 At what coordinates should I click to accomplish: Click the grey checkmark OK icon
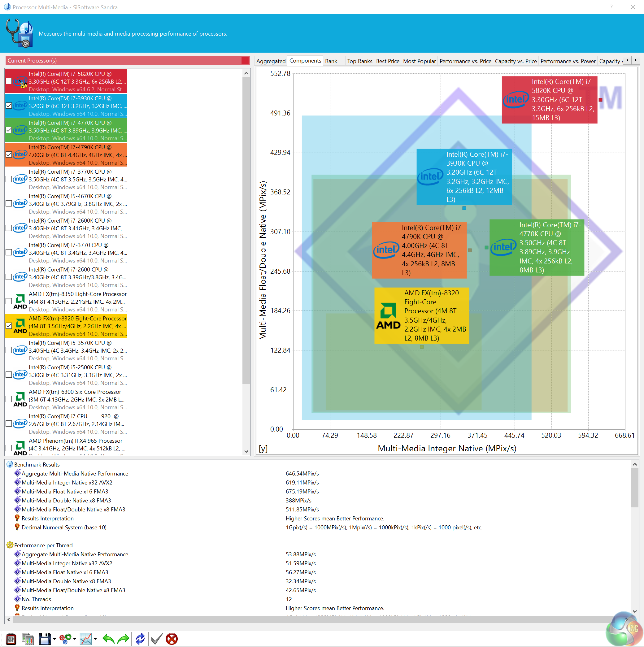pos(157,639)
